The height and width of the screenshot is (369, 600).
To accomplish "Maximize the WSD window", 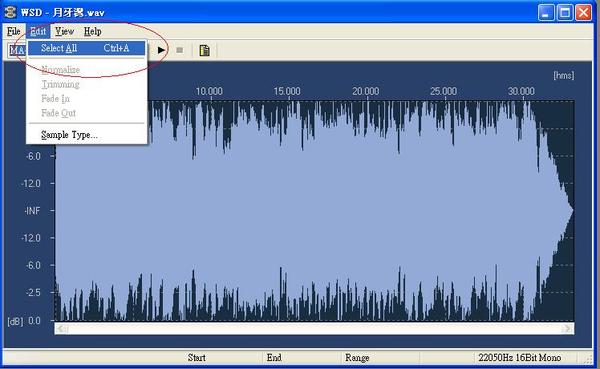I will click(x=565, y=12).
